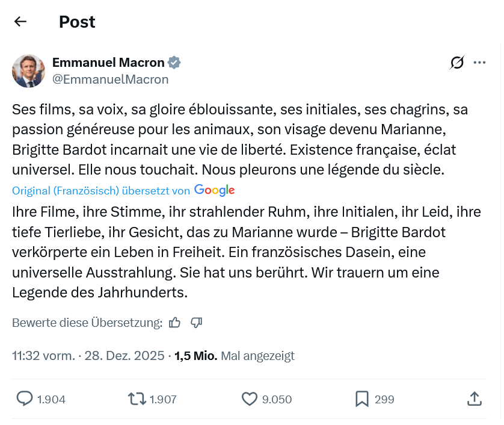Click the Google logo in translation notice
The image size is (504, 425).
(214, 190)
